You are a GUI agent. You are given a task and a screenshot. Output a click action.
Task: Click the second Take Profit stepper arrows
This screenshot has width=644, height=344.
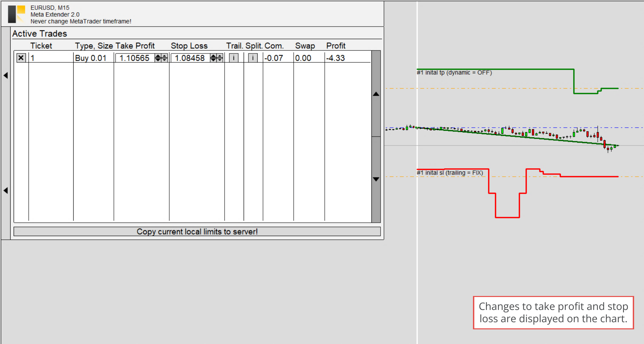164,58
